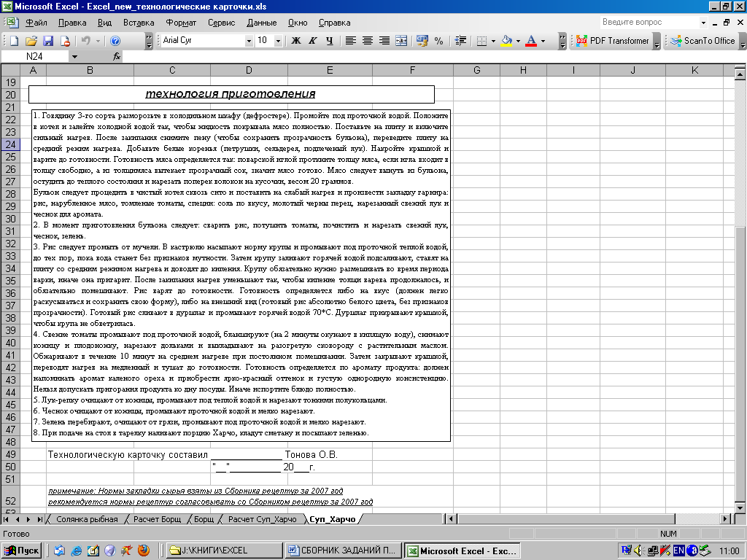Launch Firefox from quick launch
Viewport: 747px width, 560px height.
click(x=144, y=551)
